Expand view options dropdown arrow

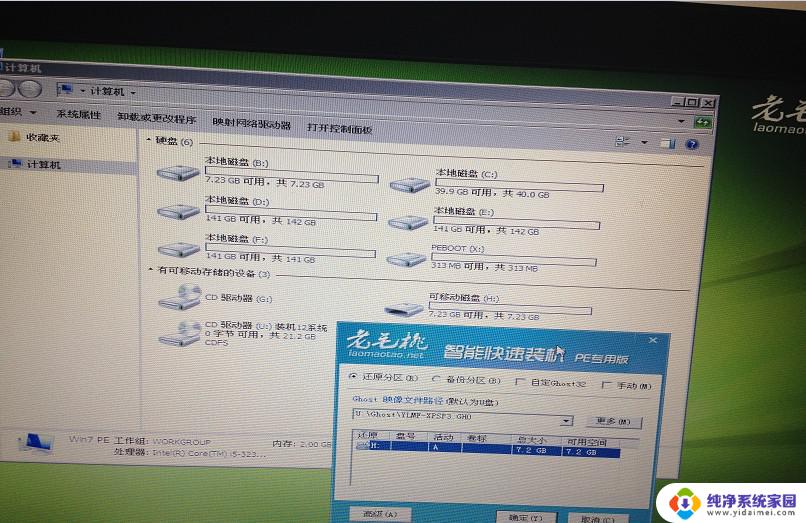(x=644, y=142)
